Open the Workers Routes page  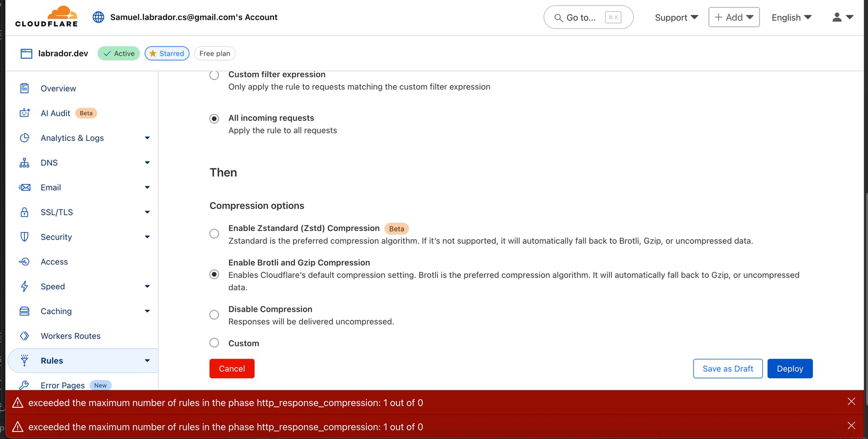point(71,336)
